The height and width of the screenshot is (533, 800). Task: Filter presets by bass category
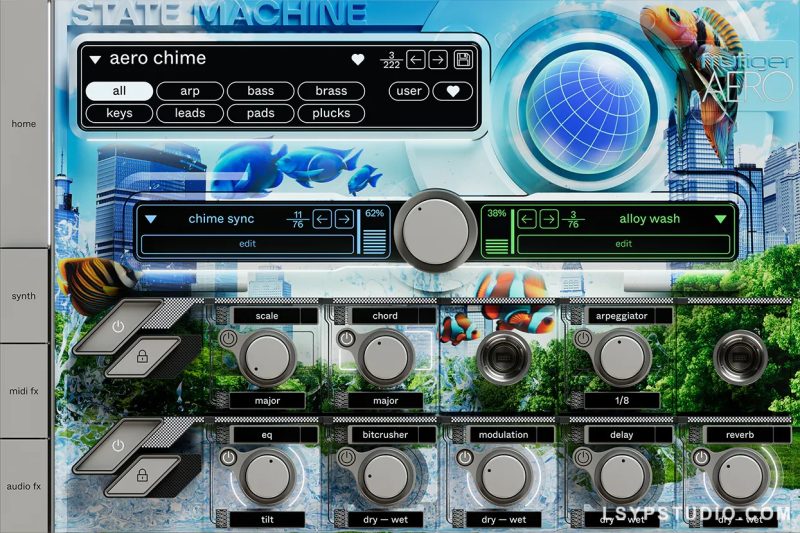click(x=261, y=91)
